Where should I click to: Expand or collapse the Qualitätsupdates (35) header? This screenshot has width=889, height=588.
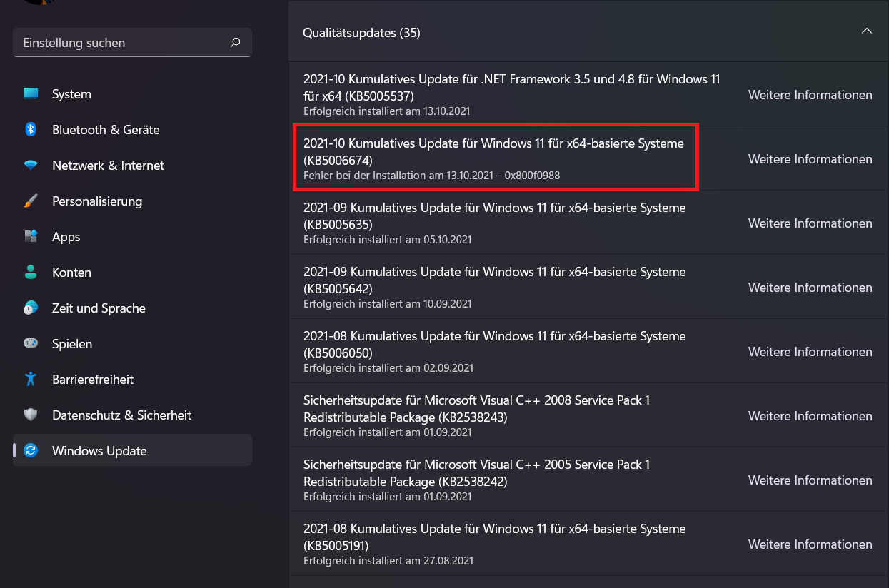pos(361,33)
